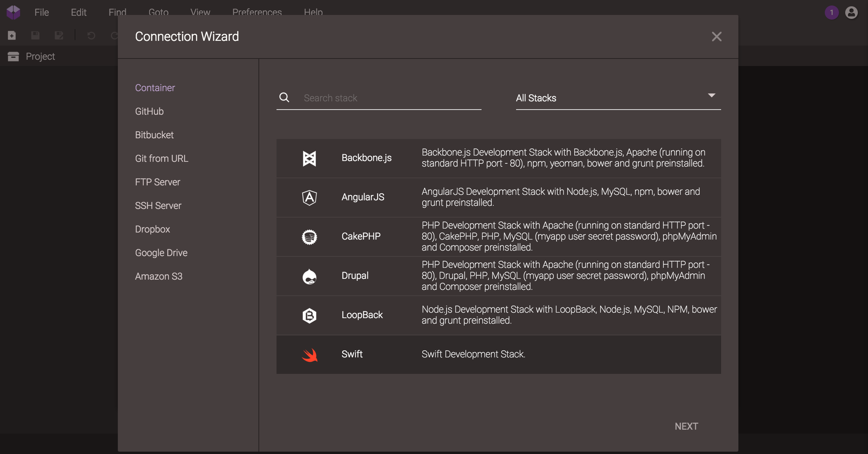Screen dimensions: 868x454
Task: Click the Project panel drawer icon
Action: [13, 57]
